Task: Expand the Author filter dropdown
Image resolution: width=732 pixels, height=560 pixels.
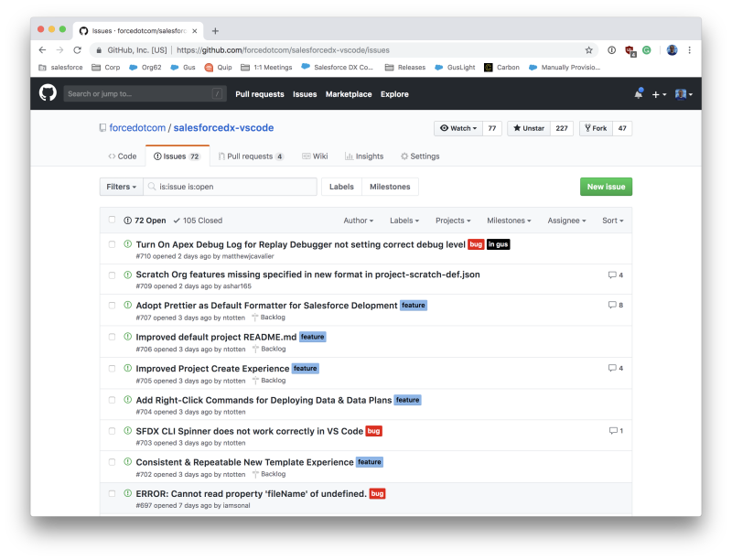Action: pos(358,221)
